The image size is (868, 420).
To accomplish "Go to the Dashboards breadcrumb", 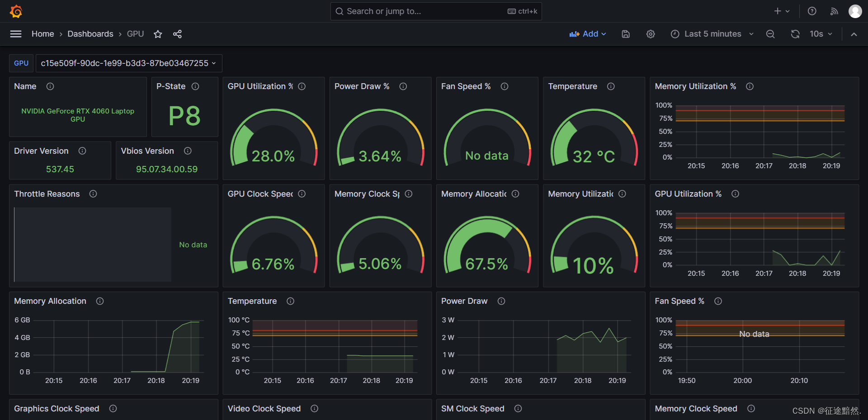I will (90, 34).
